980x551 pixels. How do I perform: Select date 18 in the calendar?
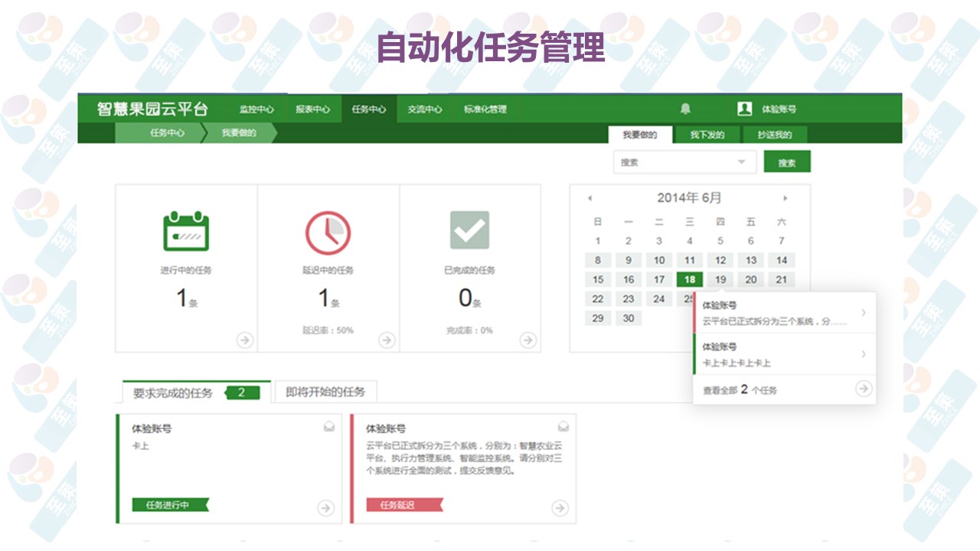pos(690,279)
